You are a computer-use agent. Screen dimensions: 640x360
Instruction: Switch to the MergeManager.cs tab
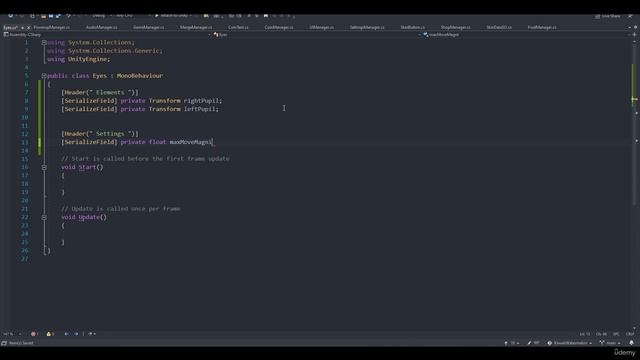196,27
